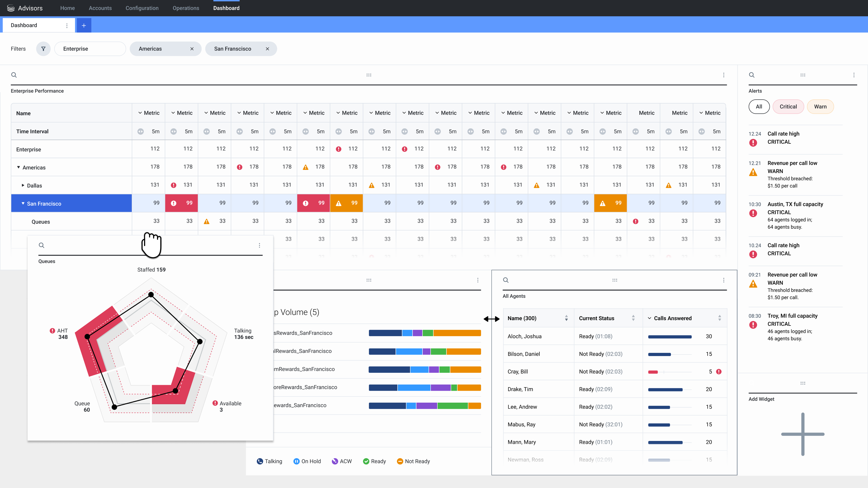This screenshot has height=488, width=868.
Task: Open Queues widget kebab menu
Action: pos(259,245)
